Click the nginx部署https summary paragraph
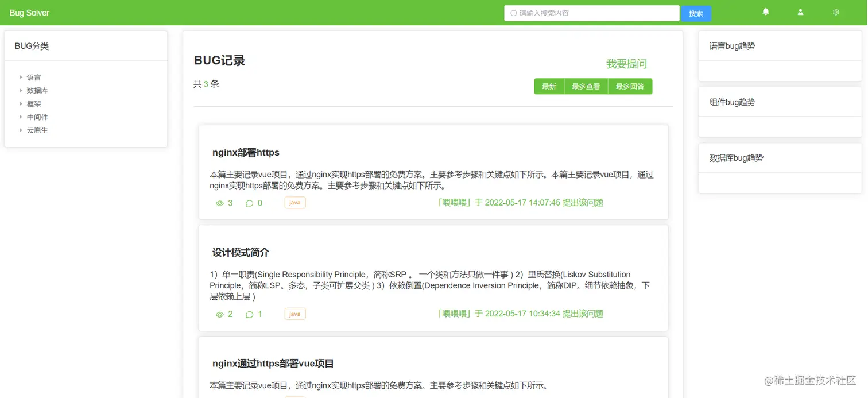Image resolution: width=868 pixels, height=398 pixels. coord(432,180)
